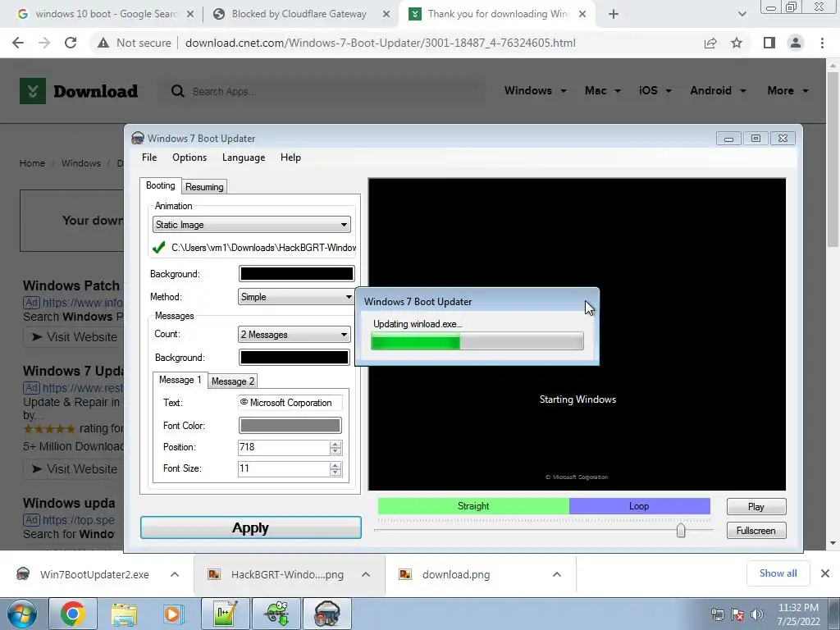
Task: Reload the page with the refresh icon
Action: point(71,43)
